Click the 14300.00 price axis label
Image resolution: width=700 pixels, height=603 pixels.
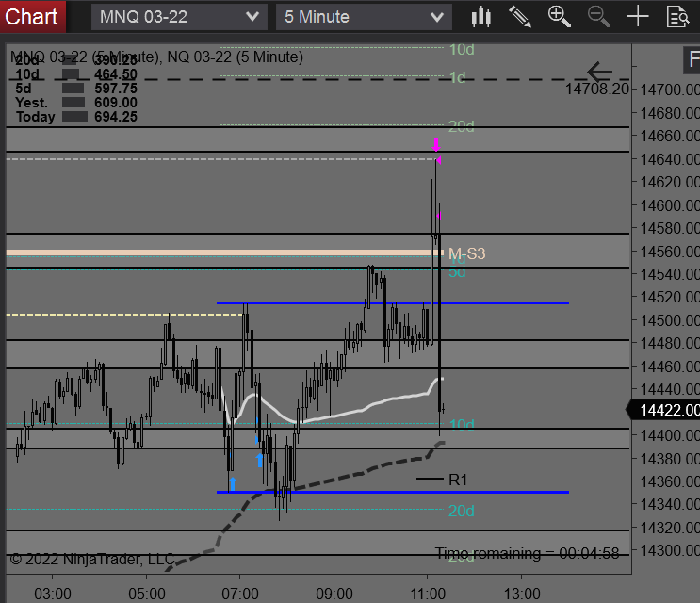(670, 550)
